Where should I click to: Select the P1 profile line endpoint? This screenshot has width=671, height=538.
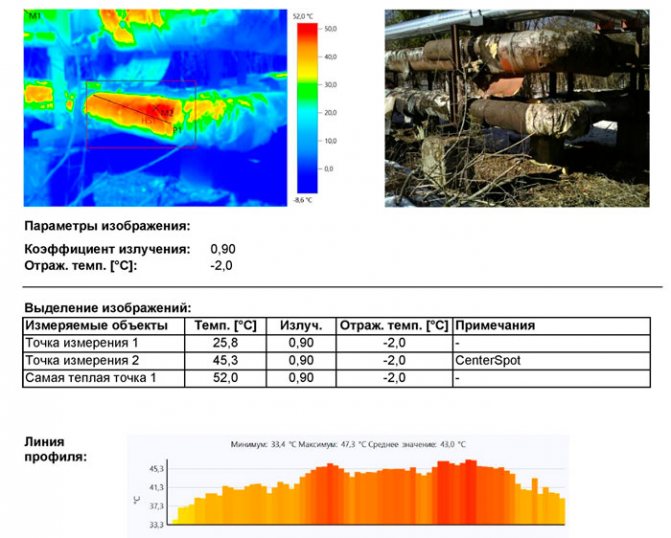coord(177,130)
